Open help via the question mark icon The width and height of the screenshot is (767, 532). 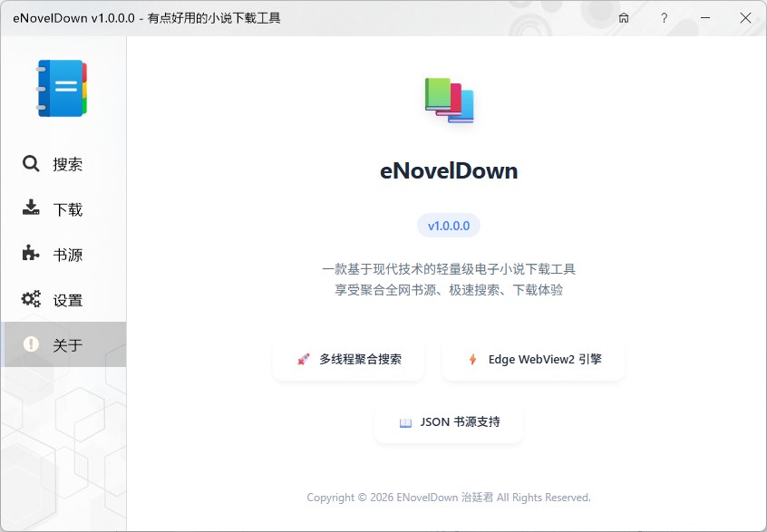pos(664,18)
